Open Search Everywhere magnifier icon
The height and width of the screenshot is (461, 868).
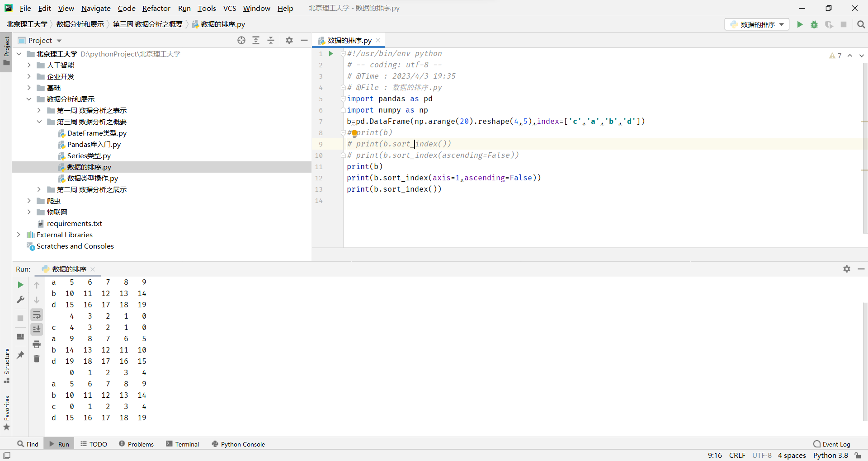tap(861, 24)
